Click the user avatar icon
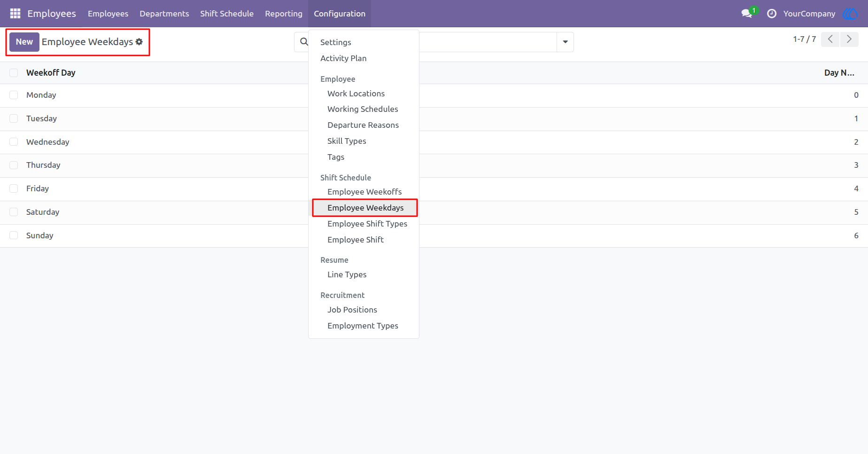 851,14
